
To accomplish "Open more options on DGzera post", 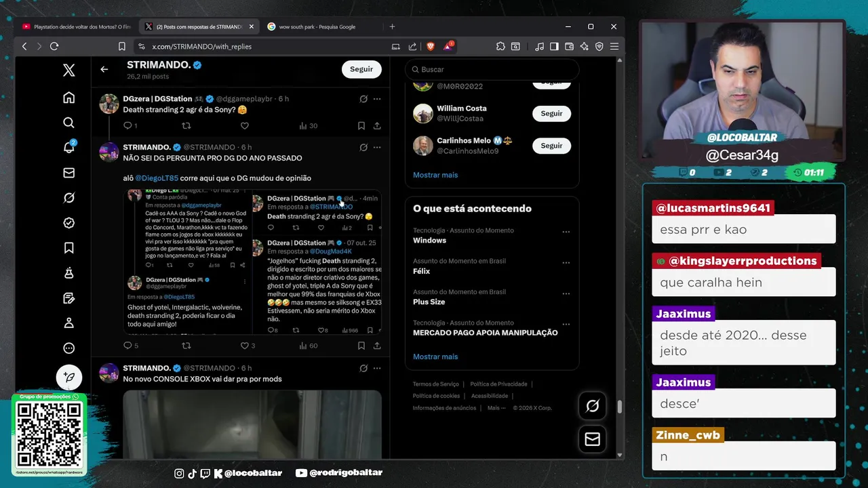I will (377, 99).
